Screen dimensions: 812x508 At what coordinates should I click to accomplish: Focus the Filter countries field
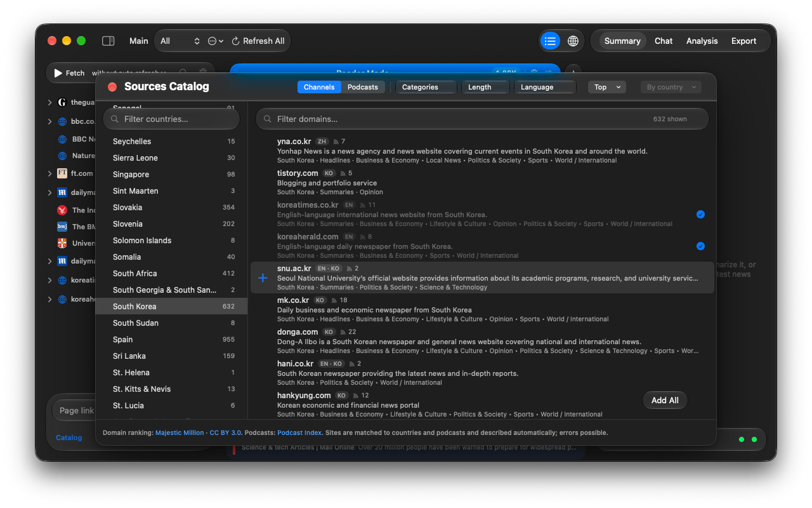point(171,119)
